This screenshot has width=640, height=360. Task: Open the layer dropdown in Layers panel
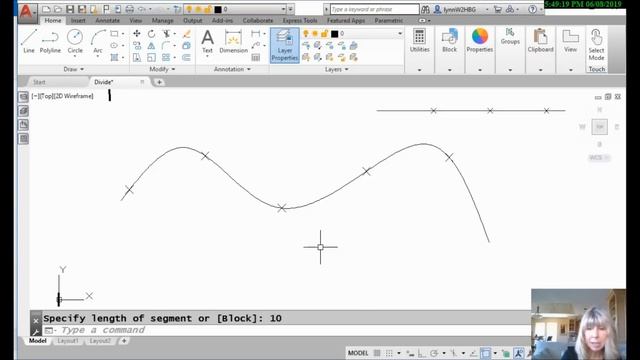tap(400, 33)
